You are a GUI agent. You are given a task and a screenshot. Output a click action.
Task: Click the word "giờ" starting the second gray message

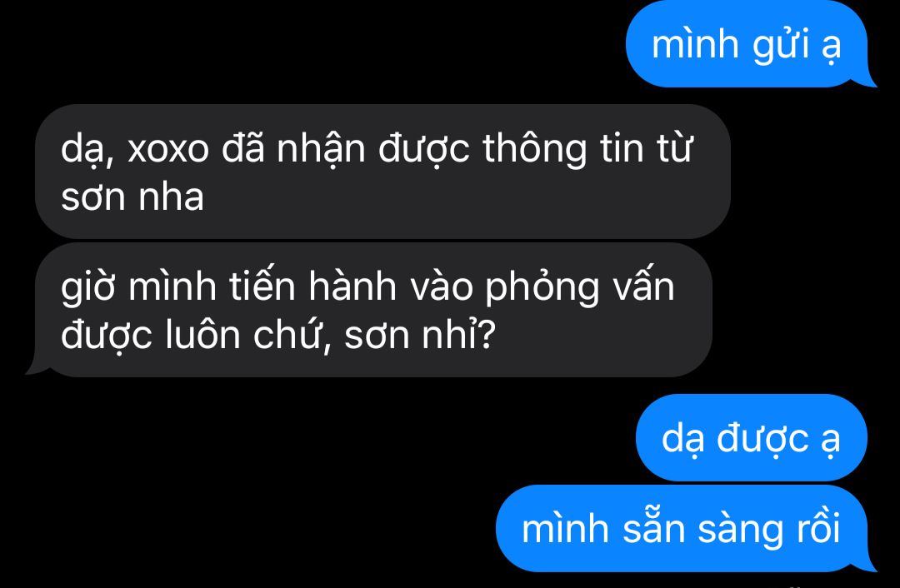click(90, 287)
